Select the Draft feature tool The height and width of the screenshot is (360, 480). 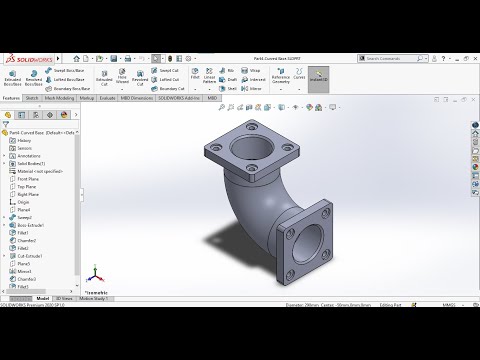tap(228, 80)
